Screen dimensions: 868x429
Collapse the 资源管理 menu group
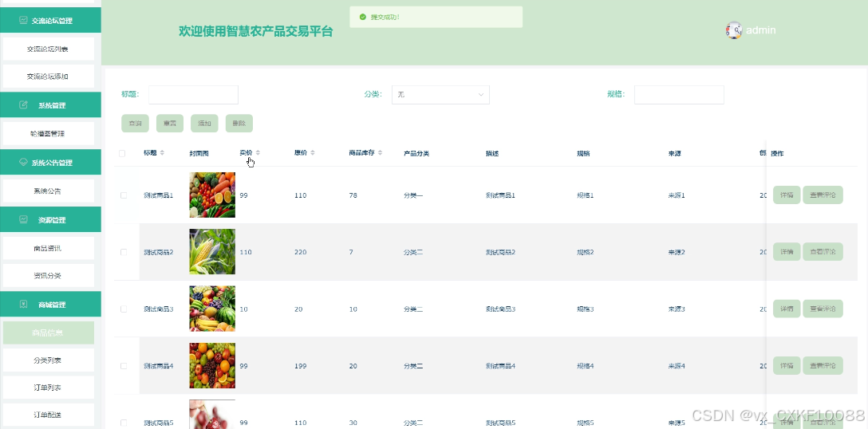tap(50, 219)
